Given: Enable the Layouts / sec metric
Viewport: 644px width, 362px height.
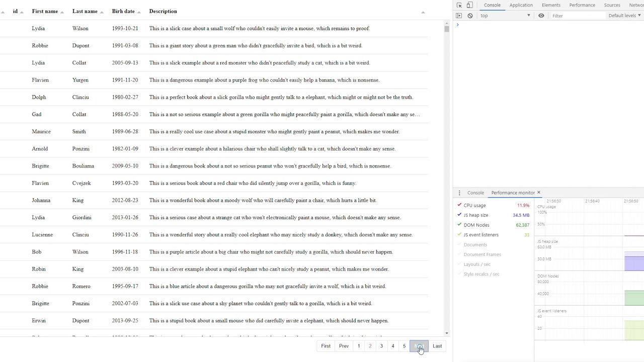Looking at the screenshot, I should (x=459, y=264).
